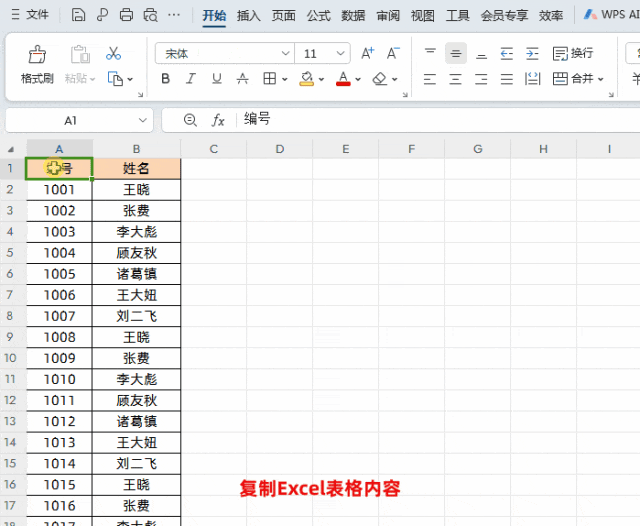Switch to the 开始 tab
Image resolution: width=640 pixels, height=526 pixels.
coord(214,16)
